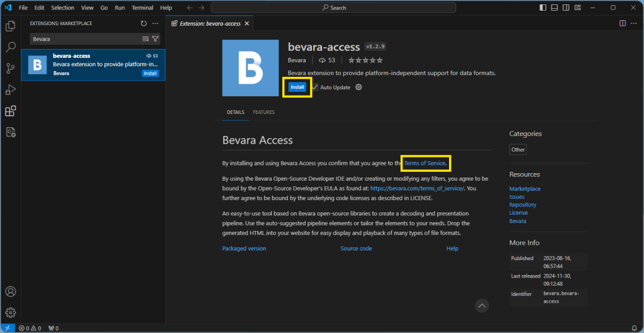Open editor more actions ellipsis
Image resolution: width=644 pixels, height=333 pixels.
pyautogui.click(x=634, y=23)
